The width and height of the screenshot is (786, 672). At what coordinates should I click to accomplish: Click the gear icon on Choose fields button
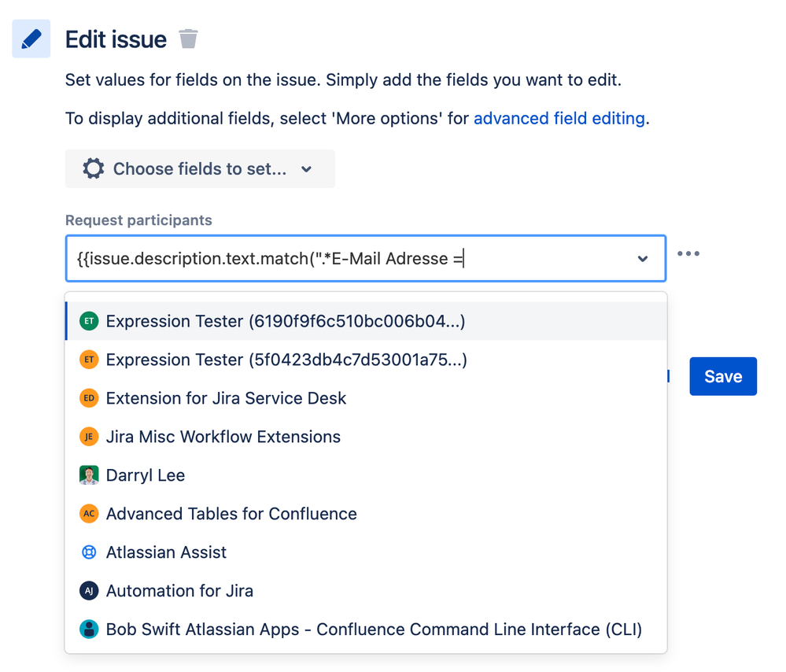coord(94,168)
